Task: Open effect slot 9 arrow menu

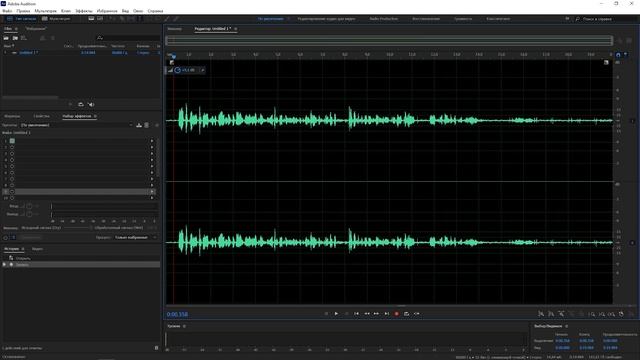Action: click(x=152, y=191)
